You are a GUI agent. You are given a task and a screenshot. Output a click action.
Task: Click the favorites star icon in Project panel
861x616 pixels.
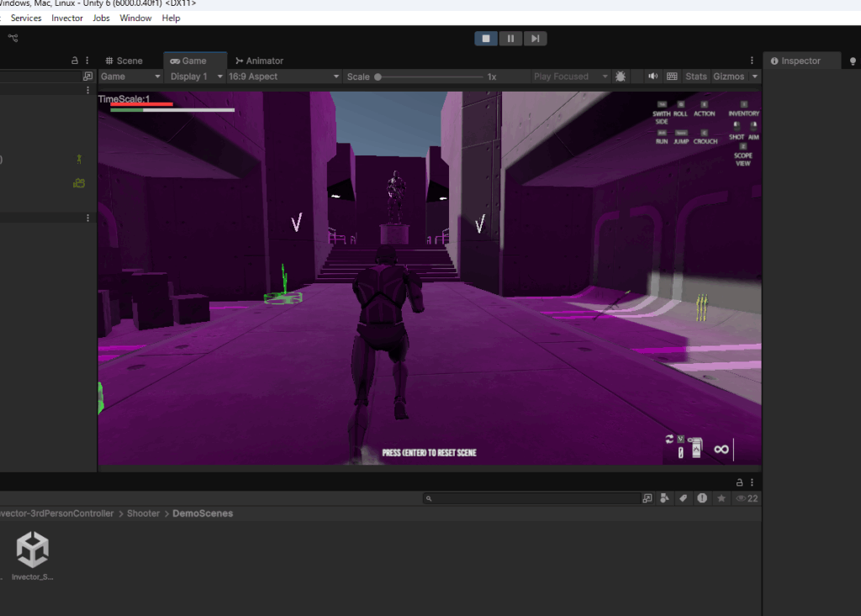(721, 498)
